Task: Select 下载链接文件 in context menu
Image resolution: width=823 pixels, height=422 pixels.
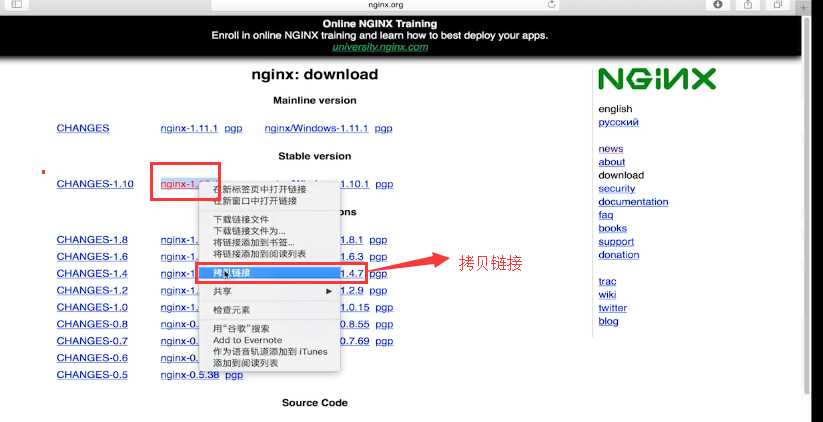Action: point(241,219)
